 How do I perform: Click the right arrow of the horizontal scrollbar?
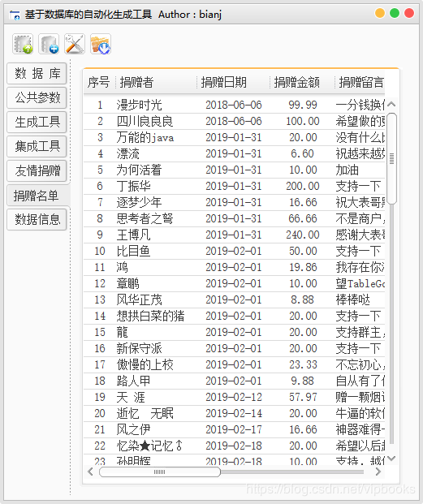[x=378, y=472]
